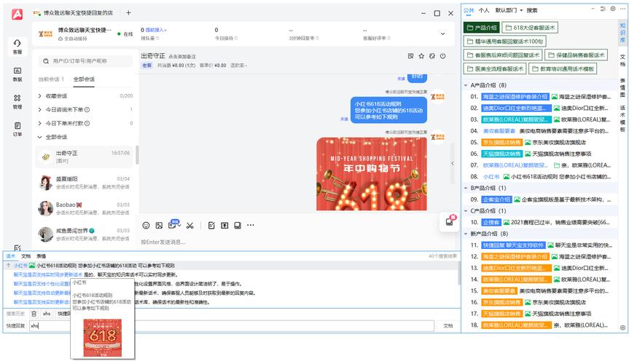The image size is (632, 364).
Task: Expand the 今日下单未付款 group
Action: pyautogui.click(x=39, y=123)
